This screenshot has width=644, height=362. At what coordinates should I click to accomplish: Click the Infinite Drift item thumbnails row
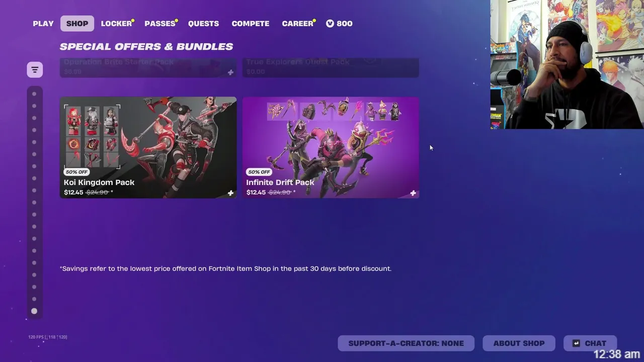click(334, 111)
